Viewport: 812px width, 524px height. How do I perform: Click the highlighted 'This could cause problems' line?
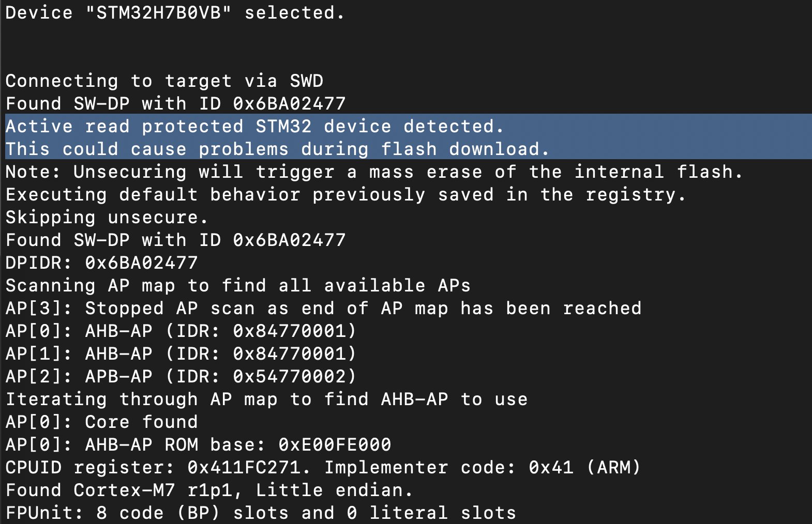[x=277, y=149]
